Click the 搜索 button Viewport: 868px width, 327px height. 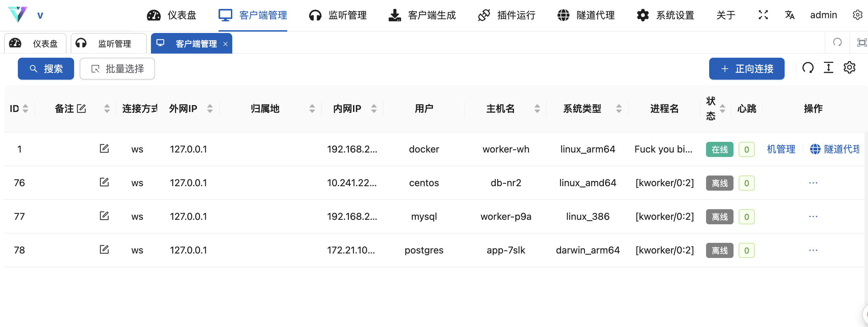tap(46, 69)
